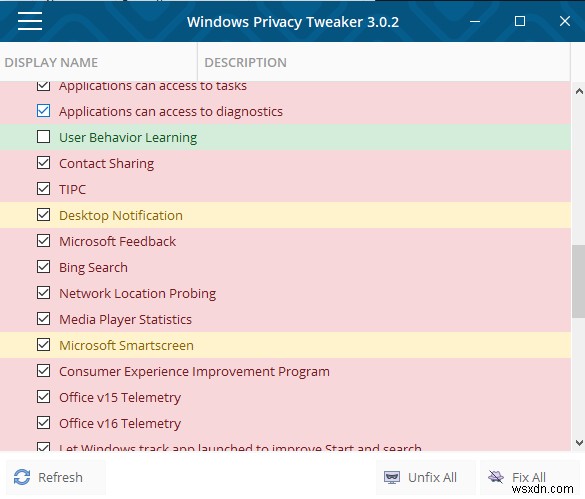585x499 pixels.
Task: Uncheck the Media Player Statistics checkbox
Action: click(43, 319)
